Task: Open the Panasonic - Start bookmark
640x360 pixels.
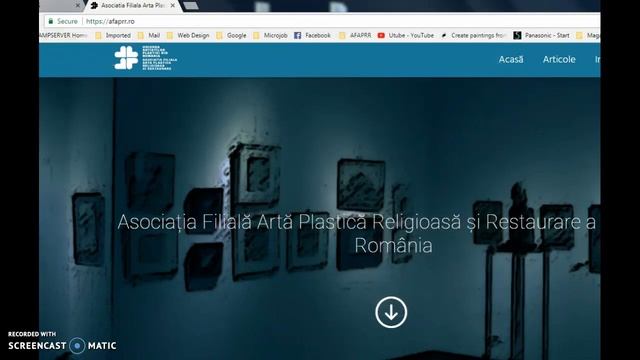Action: pos(541,36)
